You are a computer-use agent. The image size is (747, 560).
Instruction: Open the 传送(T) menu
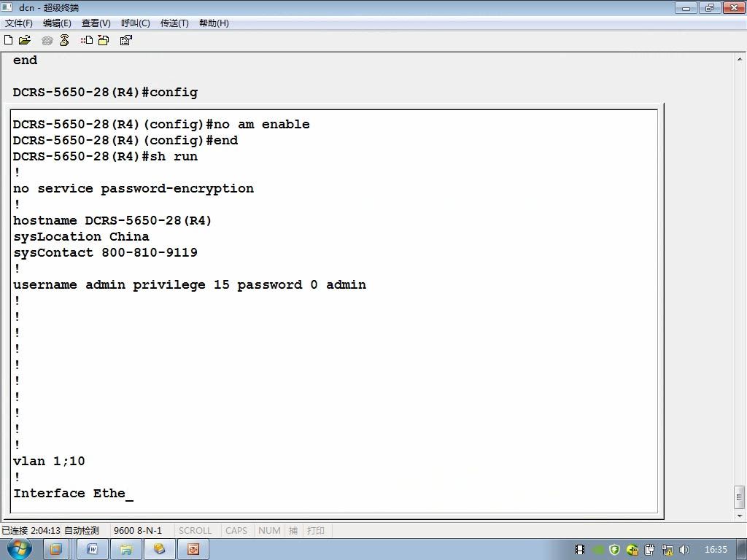[x=174, y=23]
